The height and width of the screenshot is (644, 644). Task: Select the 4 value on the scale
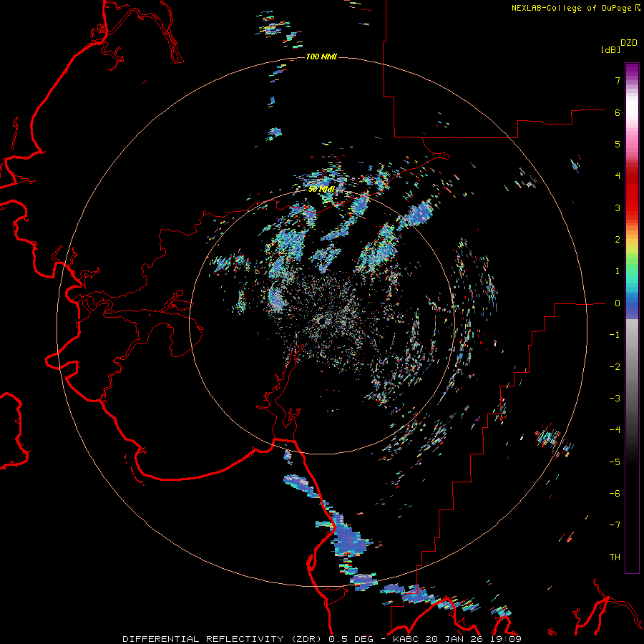tap(618, 176)
